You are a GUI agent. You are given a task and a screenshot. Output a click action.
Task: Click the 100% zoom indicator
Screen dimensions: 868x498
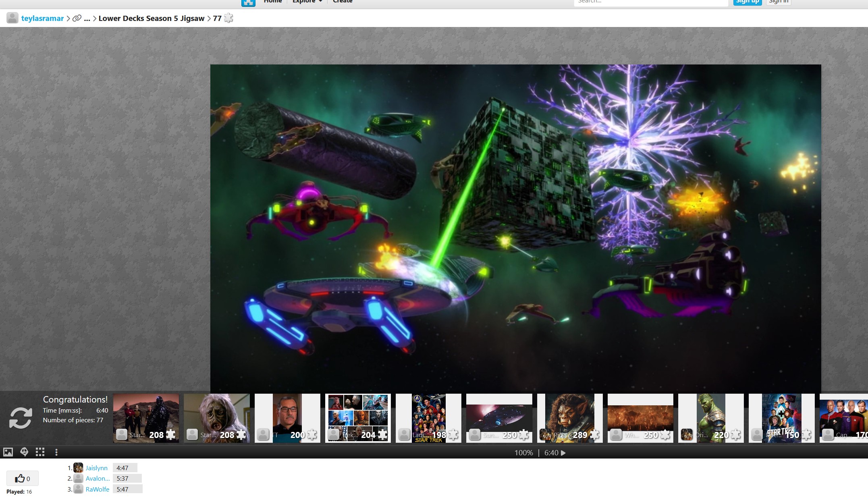[x=523, y=453]
